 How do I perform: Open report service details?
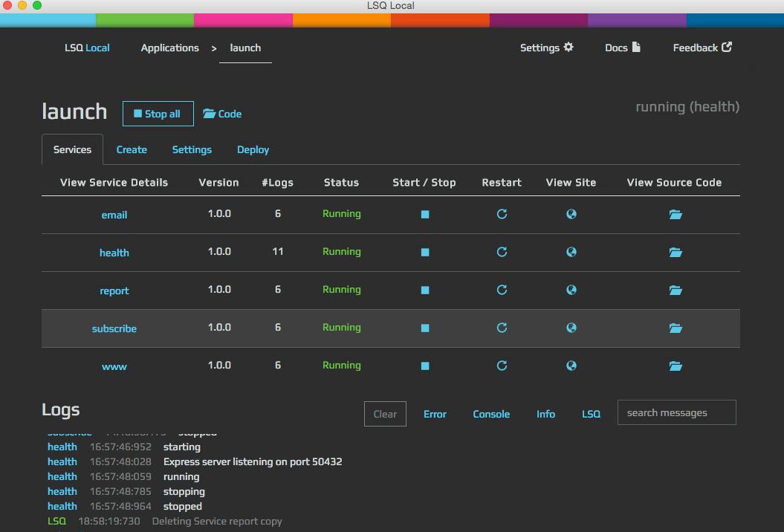[x=114, y=291]
